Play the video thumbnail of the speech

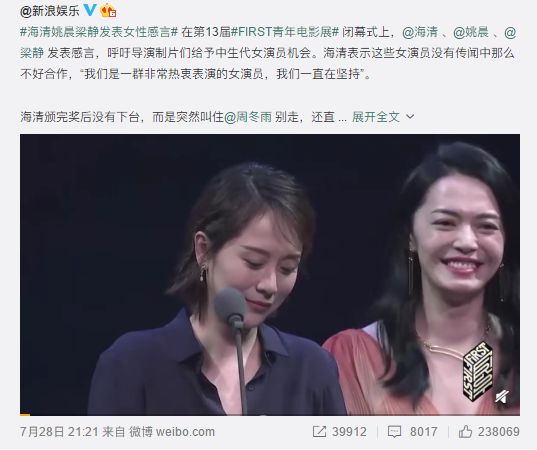coord(270,275)
